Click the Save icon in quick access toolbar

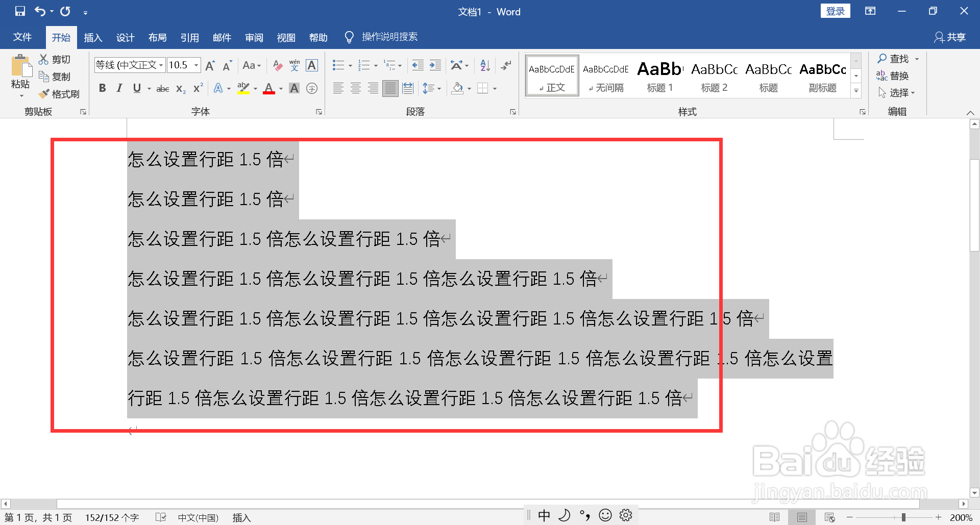click(20, 11)
